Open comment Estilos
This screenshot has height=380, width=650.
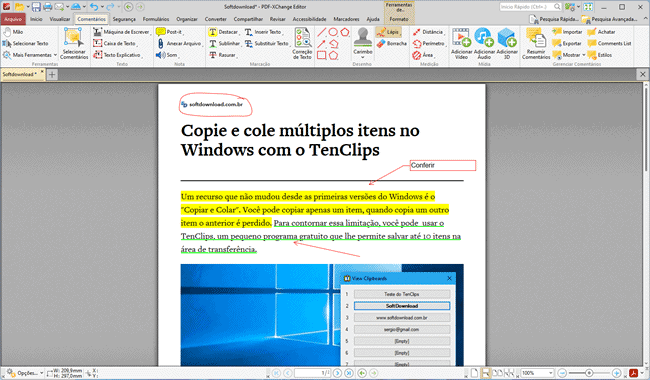tap(600, 55)
